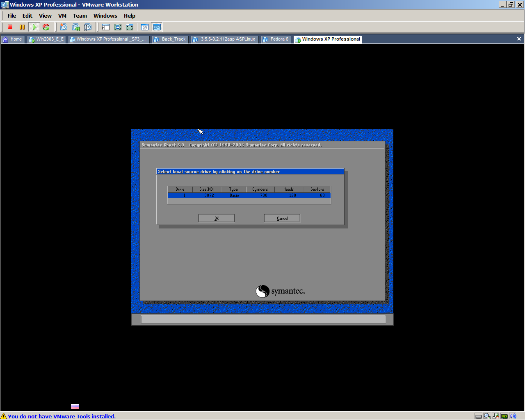This screenshot has height=420, width=525.
Task: Click the Ghost bottom progress bar
Action: tap(263, 320)
